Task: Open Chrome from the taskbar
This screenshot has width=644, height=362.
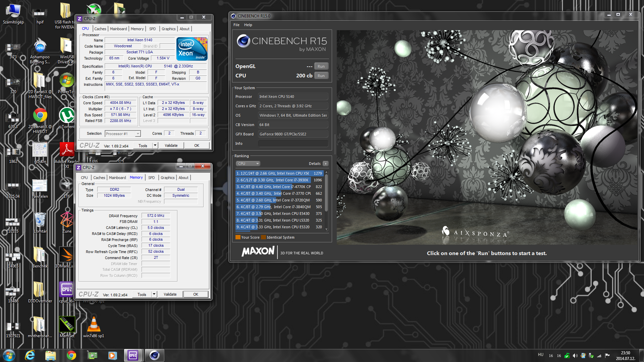Action: (x=71, y=355)
